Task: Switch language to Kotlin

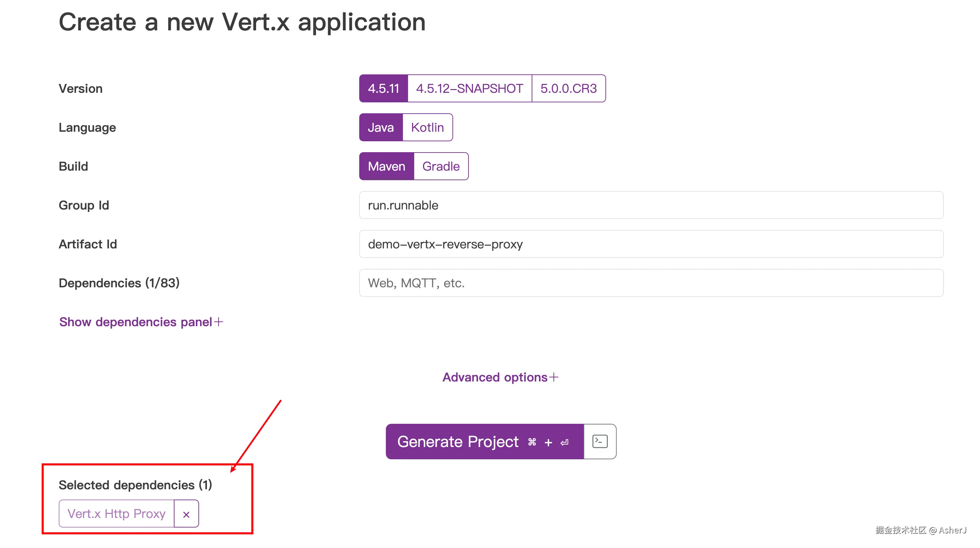Action: pos(427,127)
